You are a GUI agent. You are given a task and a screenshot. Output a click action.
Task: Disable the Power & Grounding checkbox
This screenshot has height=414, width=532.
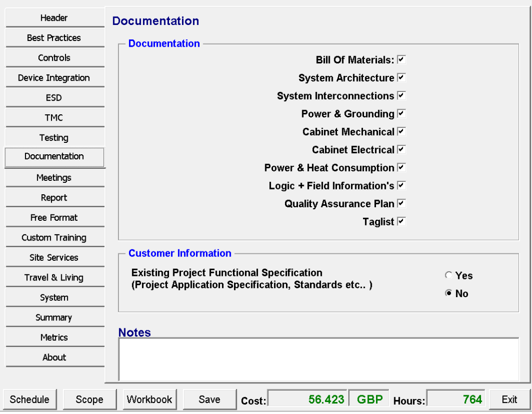[x=401, y=114]
